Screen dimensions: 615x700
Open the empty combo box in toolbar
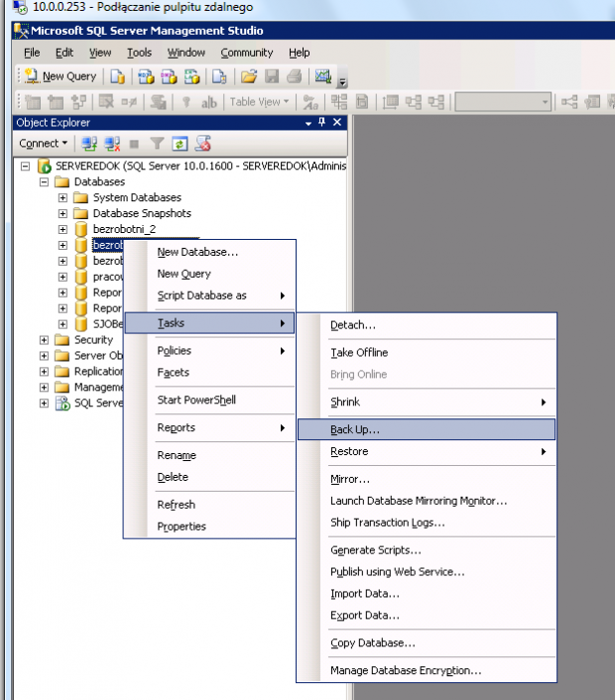pos(503,102)
